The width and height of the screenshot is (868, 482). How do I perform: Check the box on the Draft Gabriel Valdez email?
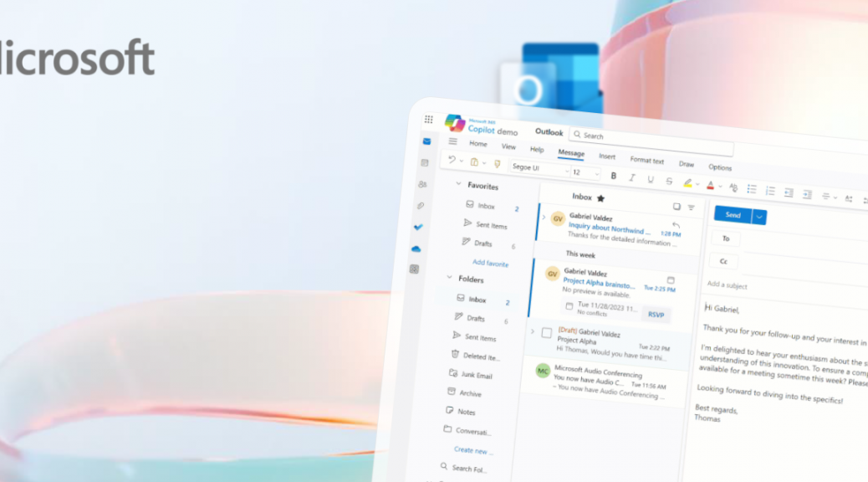(546, 332)
